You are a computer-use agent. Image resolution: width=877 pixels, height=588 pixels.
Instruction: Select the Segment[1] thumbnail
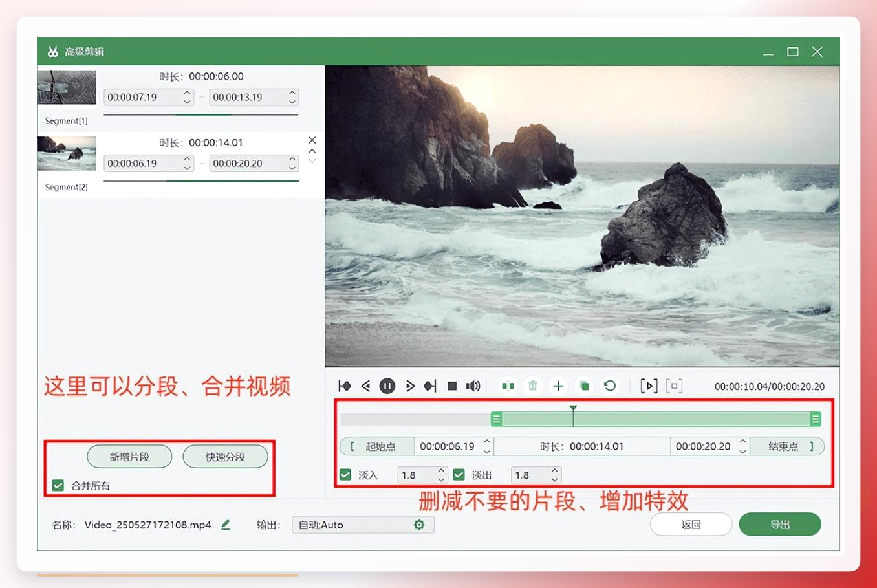pyautogui.click(x=67, y=87)
